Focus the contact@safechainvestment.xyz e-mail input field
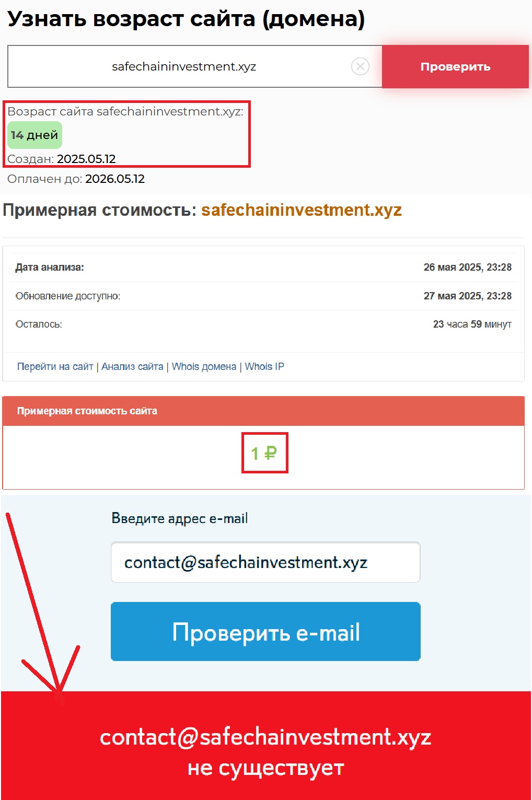 (265, 562)
